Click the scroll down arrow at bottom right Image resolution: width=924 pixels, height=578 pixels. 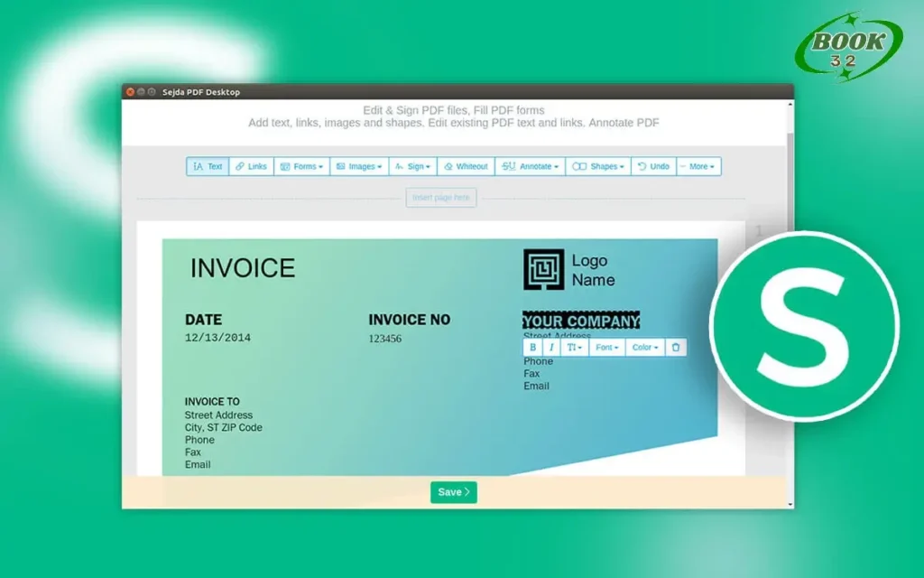pyautogui.click(x=790, y=504)
